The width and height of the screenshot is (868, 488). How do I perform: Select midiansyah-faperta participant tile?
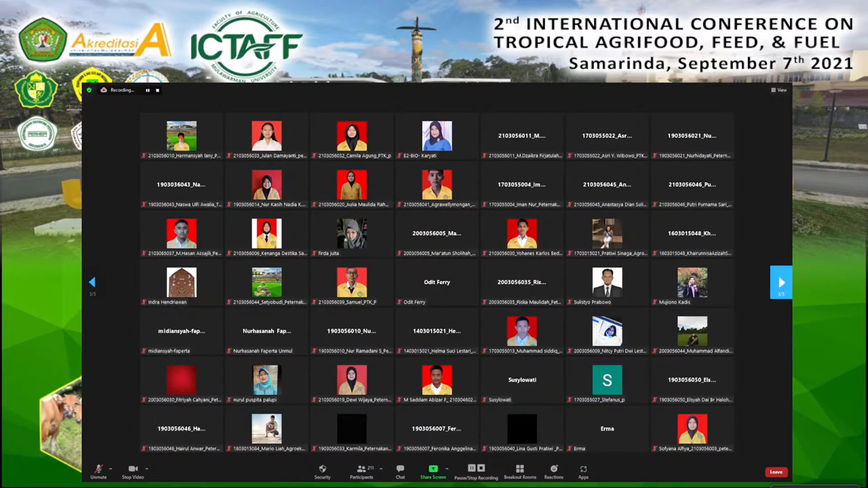[x=182, y=331]
